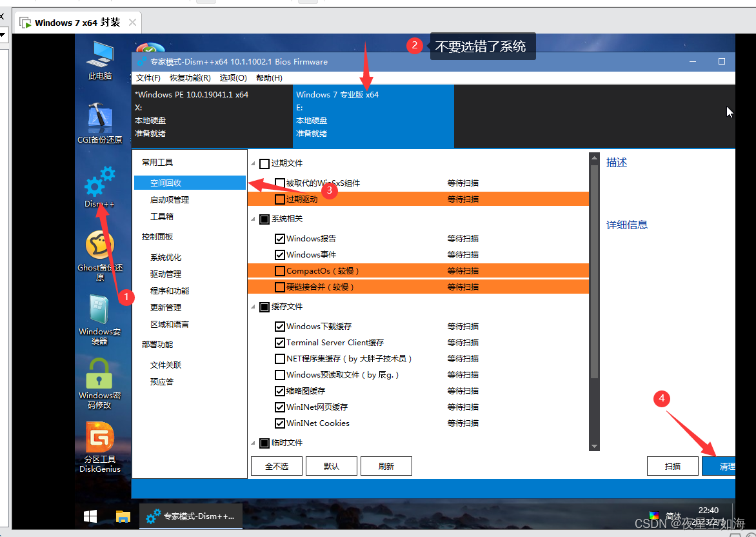
Task: Toggle the 系统相关 group checkbox
Action: (x=264, y=219)
